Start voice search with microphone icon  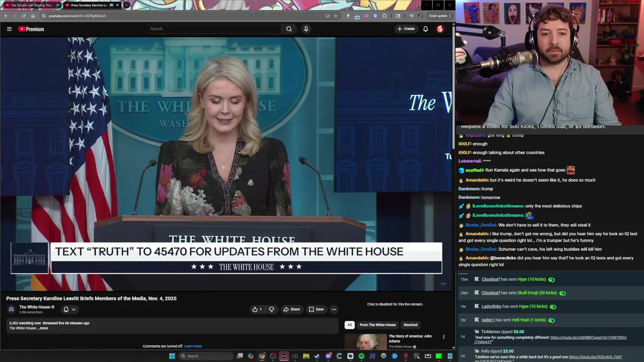tap(306, 29)
